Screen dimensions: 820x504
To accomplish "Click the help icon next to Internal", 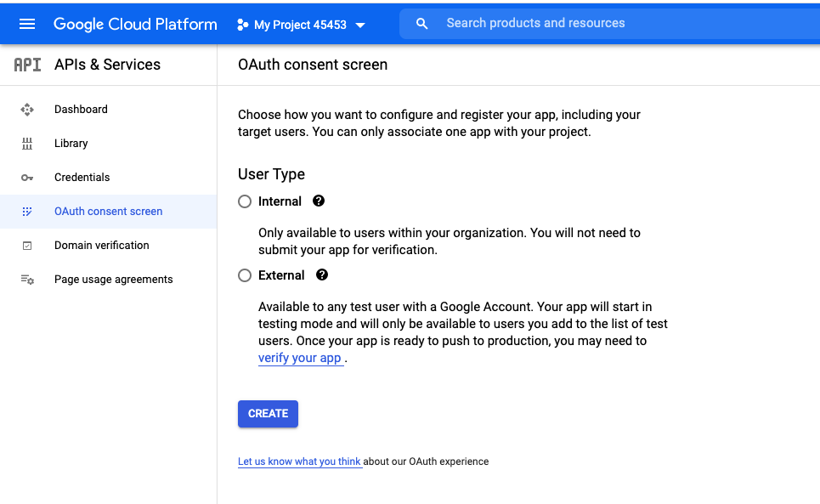I will coord(319,201).
